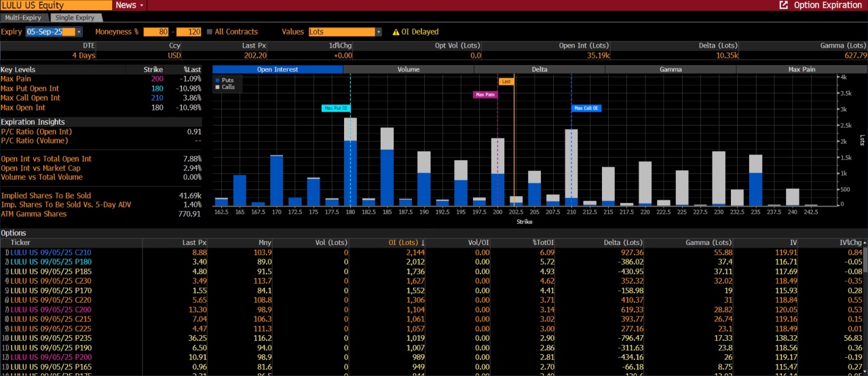The height and width of the screenshot is (376, 868).
Task: Click the Puts legend marker
Action: coord(218,80)
